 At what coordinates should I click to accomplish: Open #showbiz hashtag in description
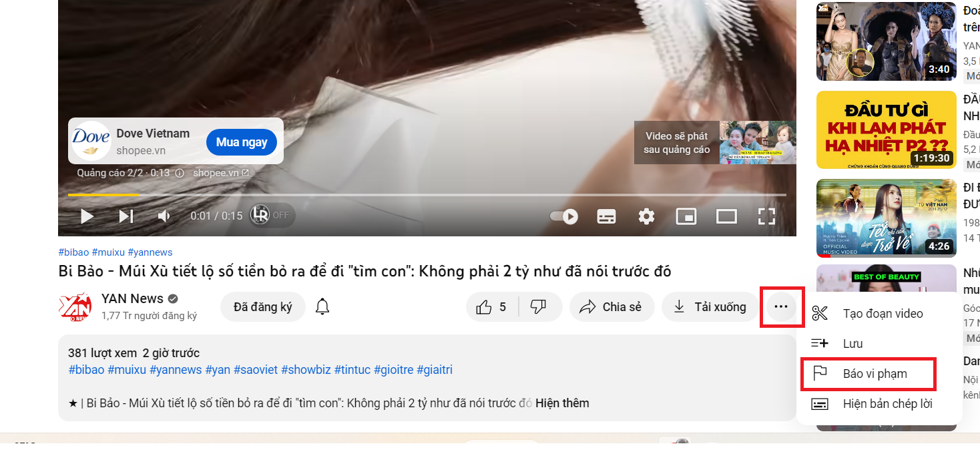[x=306, y=370]
